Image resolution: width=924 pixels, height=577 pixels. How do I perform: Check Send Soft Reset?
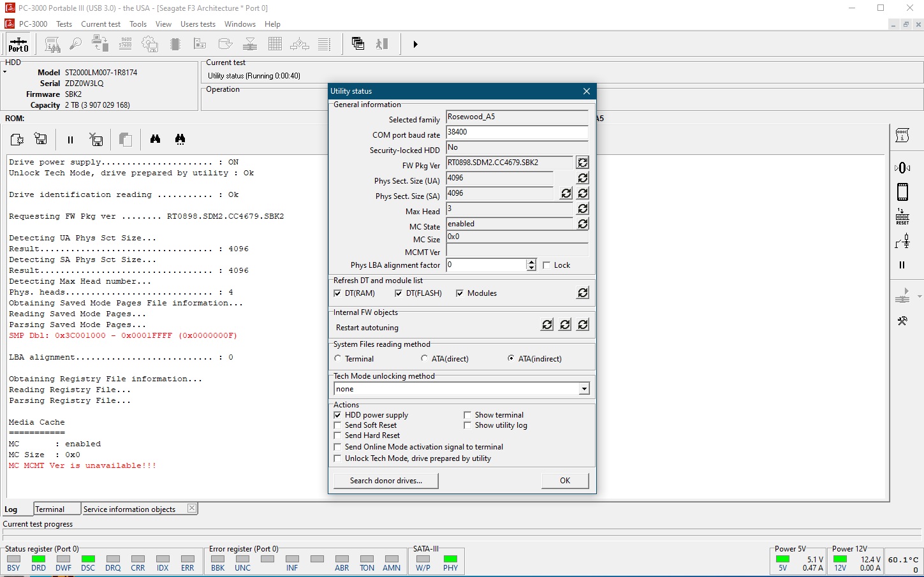[x=337, y=425]
